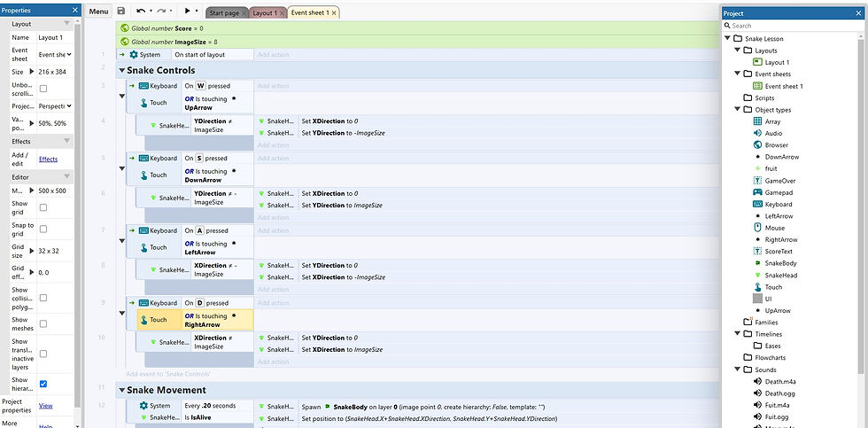Toggle the Unbounded scrolling checkbox
Screen dimensions: 868x428
click(x=43, y=89)
